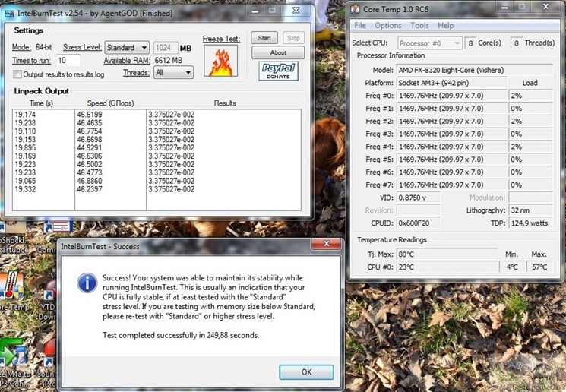This screenshot has height=392, width=566.
Task: Click the Freq #4 load value 2%
Action: pos(530,147)
